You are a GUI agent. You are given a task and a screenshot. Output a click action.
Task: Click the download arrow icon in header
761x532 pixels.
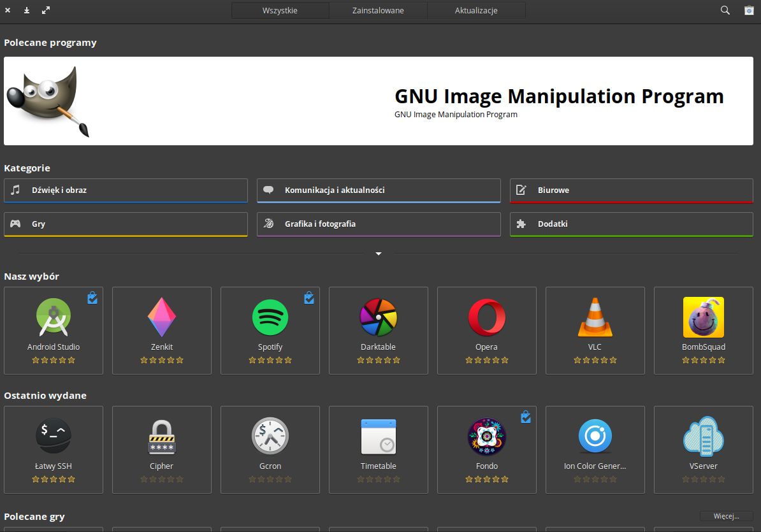(27, 10)
